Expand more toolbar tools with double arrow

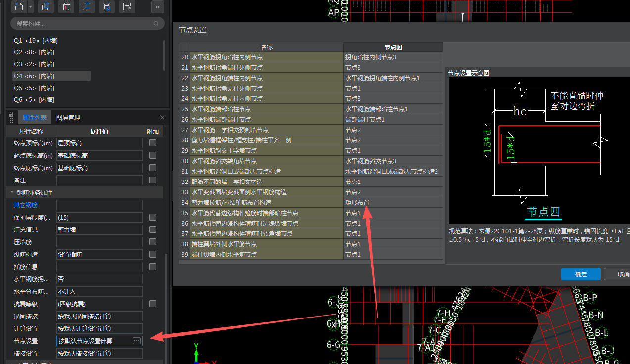point(157,7)
